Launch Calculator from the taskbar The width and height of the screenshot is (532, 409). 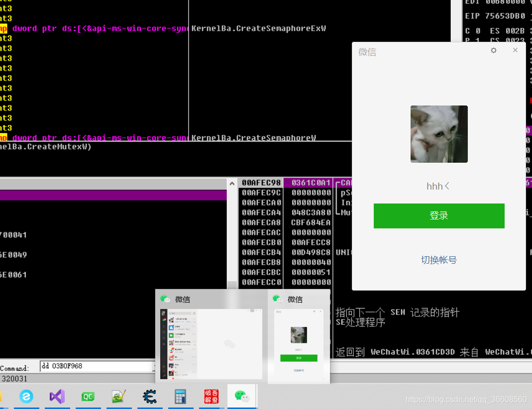click(x=181, y=396)
